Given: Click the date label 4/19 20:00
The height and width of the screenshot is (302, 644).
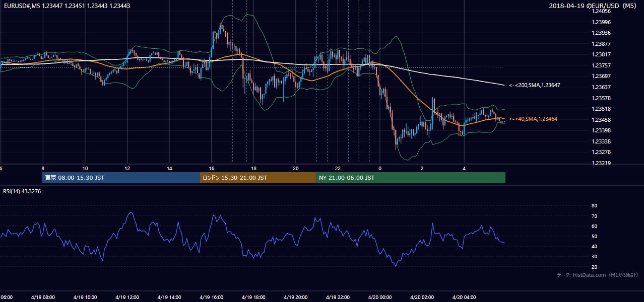Looking at the screenshot, I should [x=295, y=297].
